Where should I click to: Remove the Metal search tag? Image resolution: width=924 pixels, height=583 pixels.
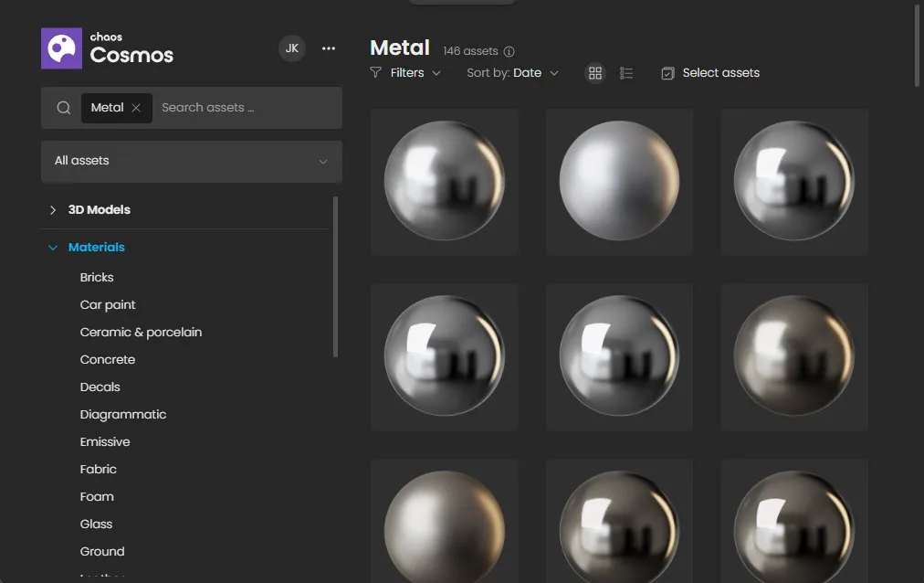[x=135, y=107]
